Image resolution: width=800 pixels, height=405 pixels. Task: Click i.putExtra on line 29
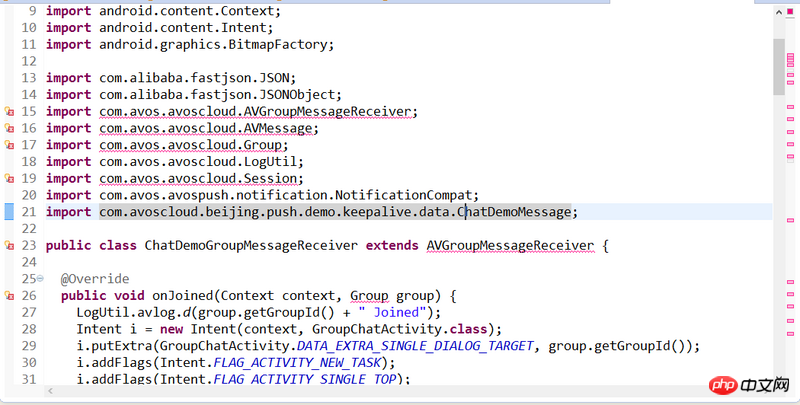pos(114,346)
